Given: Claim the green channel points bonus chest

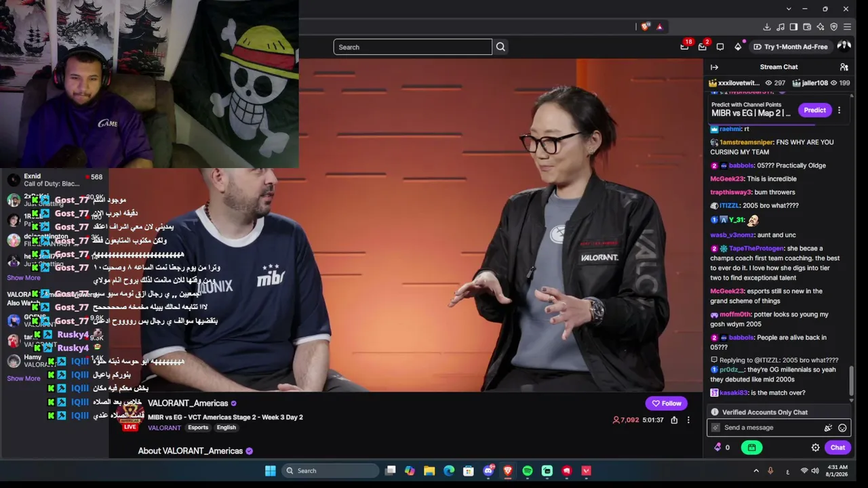Looking at the screenshot, I should [751, 447].
